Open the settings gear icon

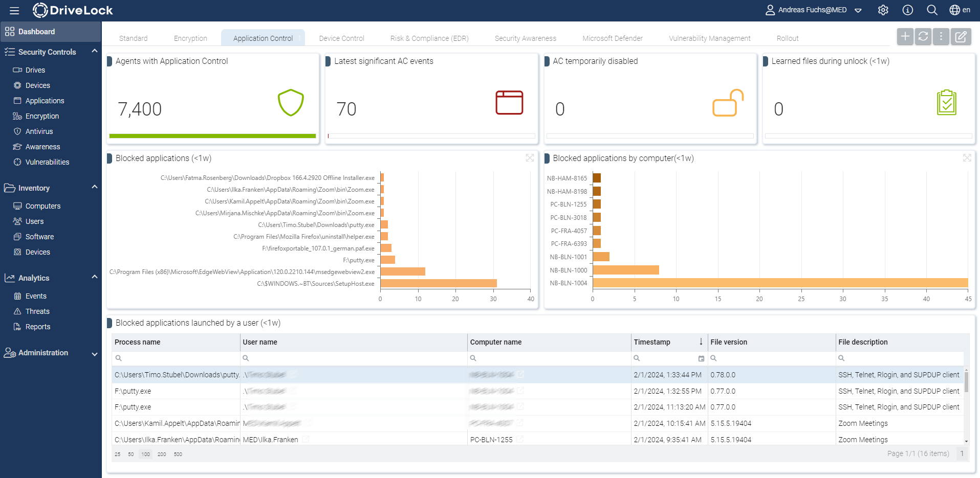coord(883,10)
